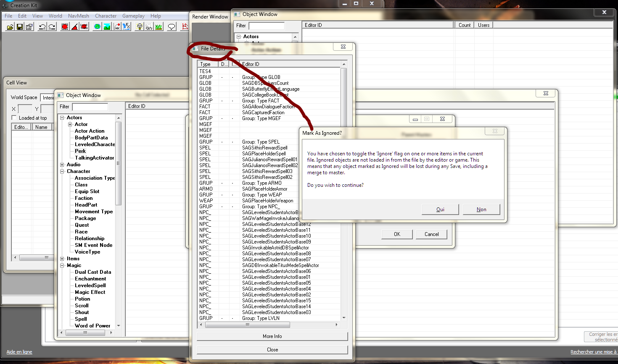The height and width of the screenshot is (364, 618).
Task: Open the NavMesh menu
Action: pyautogui.click(x=79, y=16)
